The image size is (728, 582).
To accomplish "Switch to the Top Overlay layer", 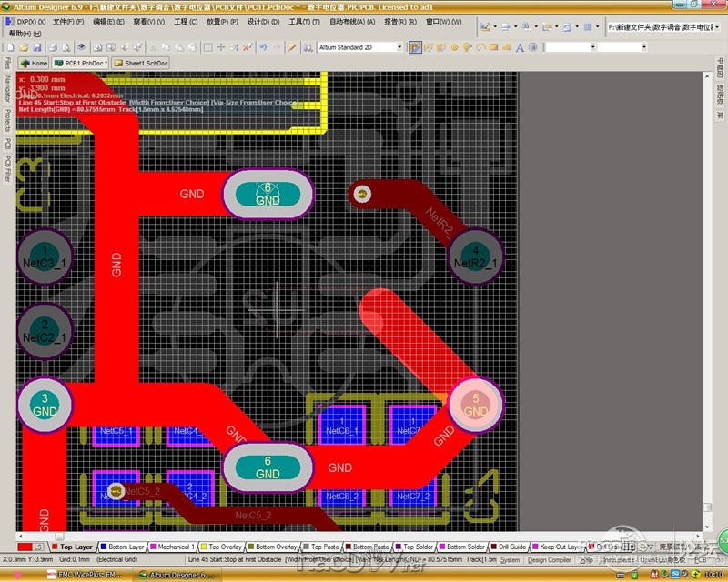I will point(217,547).
